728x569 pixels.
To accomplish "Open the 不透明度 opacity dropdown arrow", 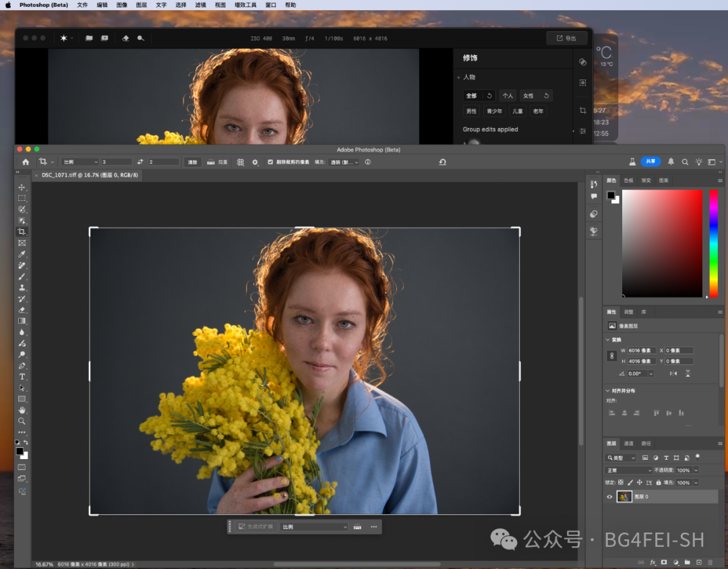I will pos(696,470).
